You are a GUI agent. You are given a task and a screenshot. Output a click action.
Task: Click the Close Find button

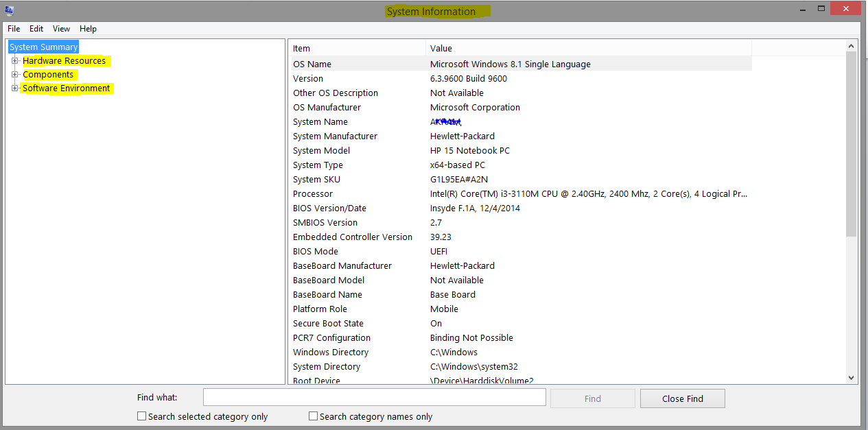tap(681, 398)
